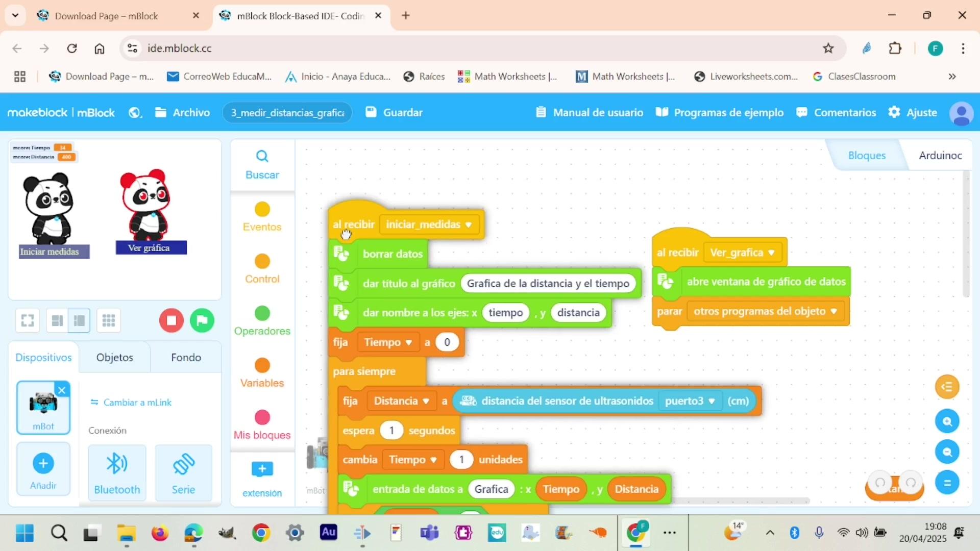
Task: Click the Guardar save button
Action: pyautogui.click(x=394, y=112)
